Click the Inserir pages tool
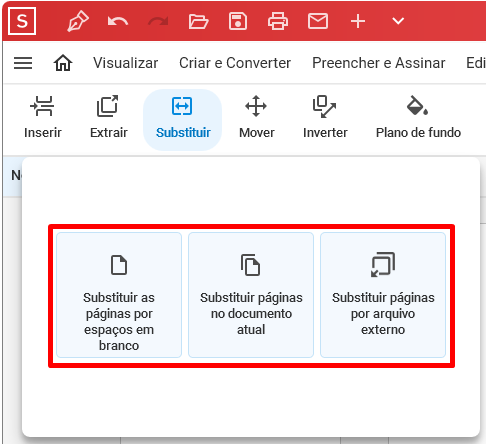The height and width of the screenshot is (444, 486). (43, 117)
